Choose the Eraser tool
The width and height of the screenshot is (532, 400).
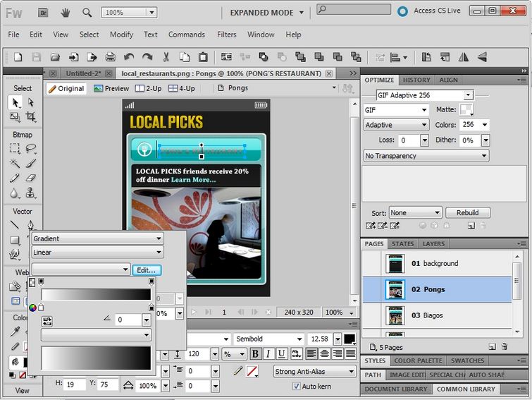click(30, 178)
